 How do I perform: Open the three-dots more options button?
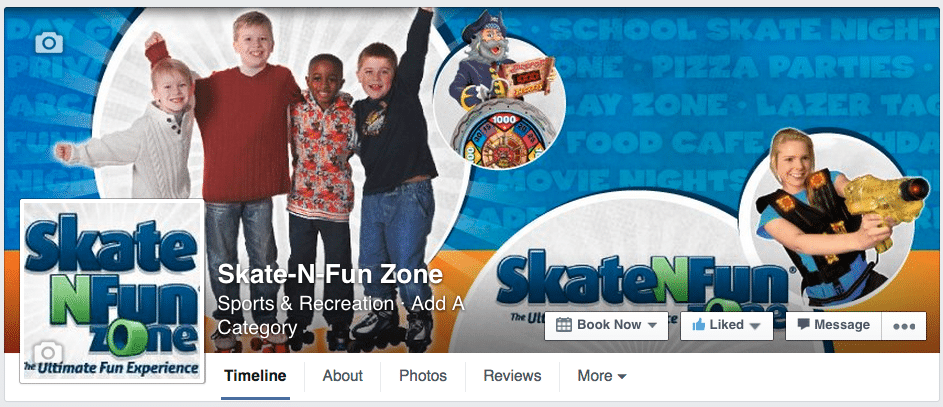[904, 326]
